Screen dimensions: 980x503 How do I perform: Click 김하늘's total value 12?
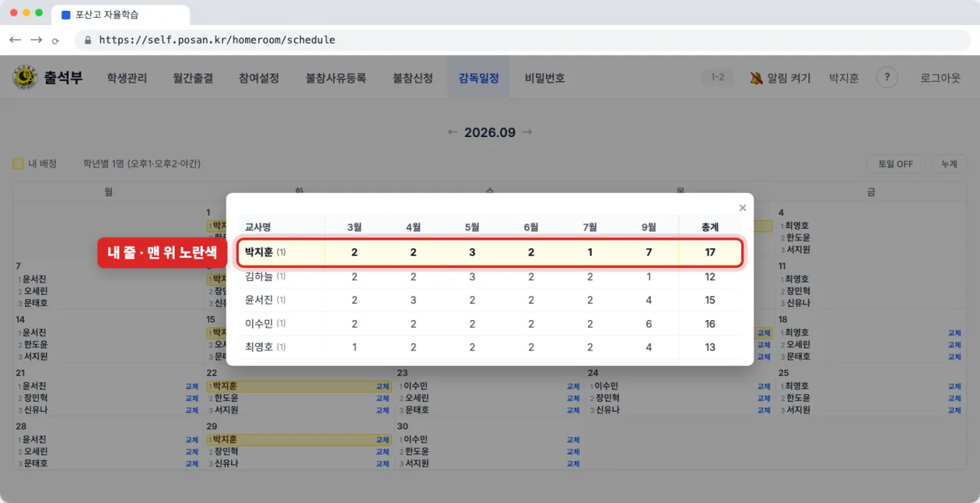710,276
